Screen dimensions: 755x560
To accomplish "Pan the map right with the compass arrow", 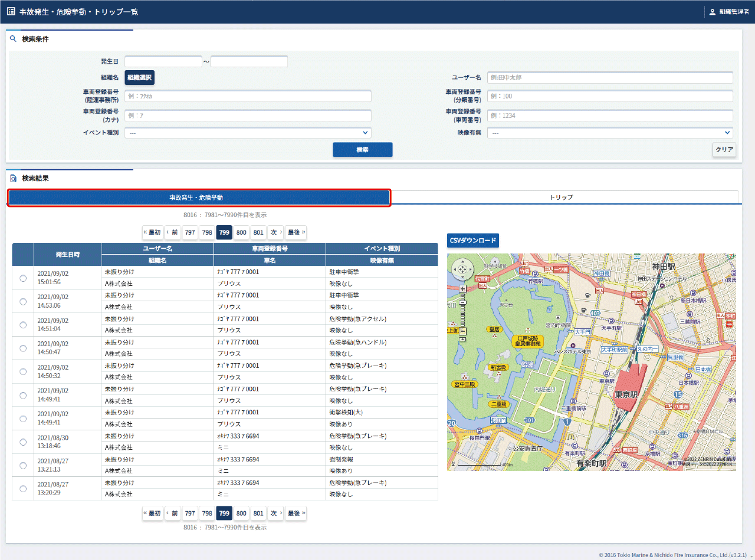I will click(470, 271).
